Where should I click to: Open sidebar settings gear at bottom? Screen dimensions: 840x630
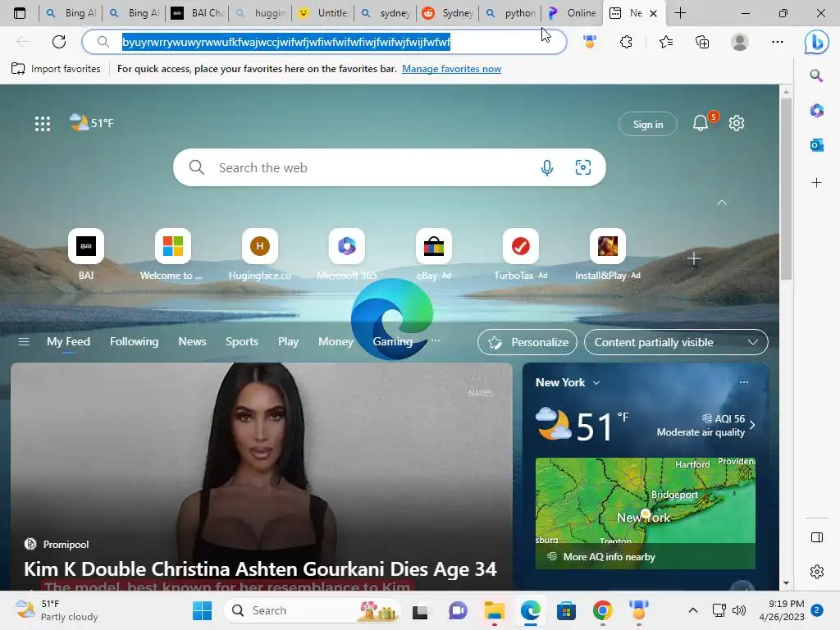tap(817, 572)
